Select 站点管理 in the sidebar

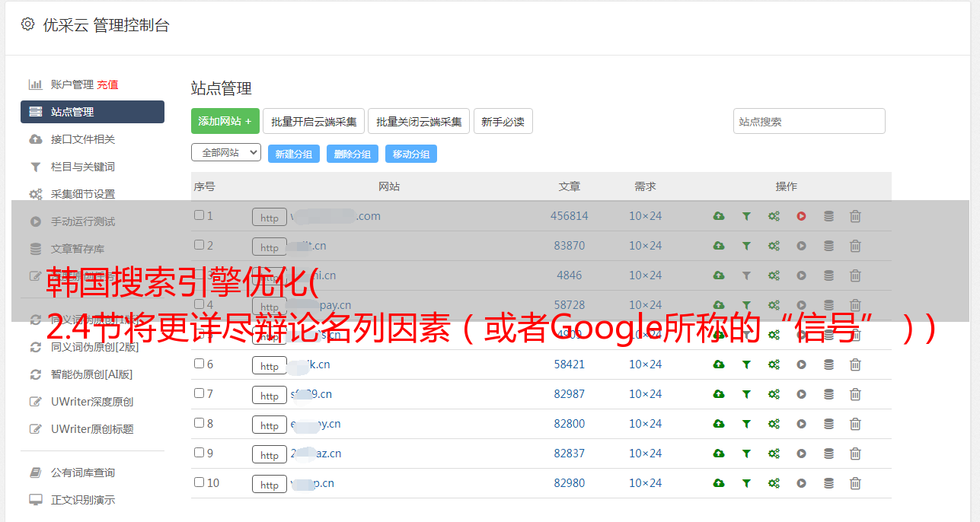92,112
